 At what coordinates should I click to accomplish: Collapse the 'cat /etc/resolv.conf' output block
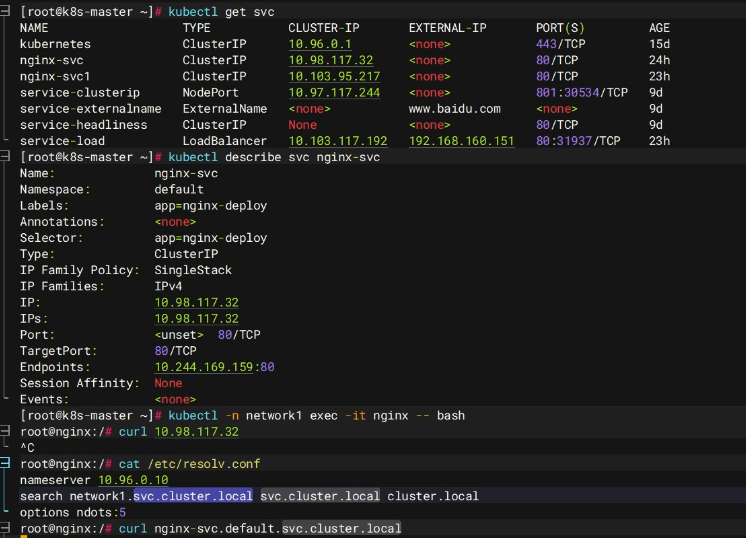5,463
